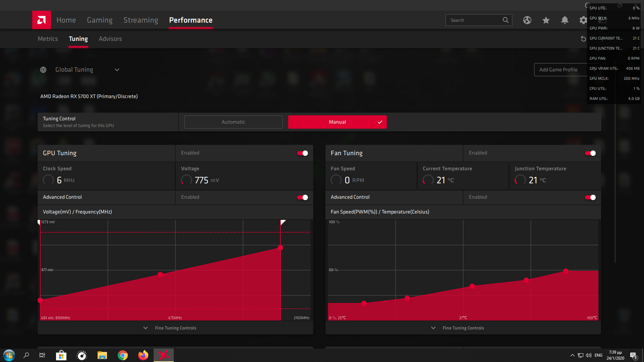
Task: Disable the GPU Tuning toggle
Action: [x=302, y=153]
